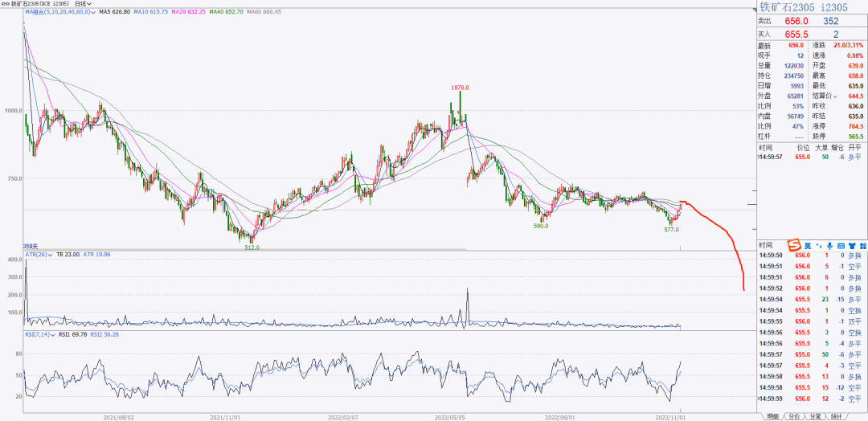Click the 大单 column header

tap(822, 149)
